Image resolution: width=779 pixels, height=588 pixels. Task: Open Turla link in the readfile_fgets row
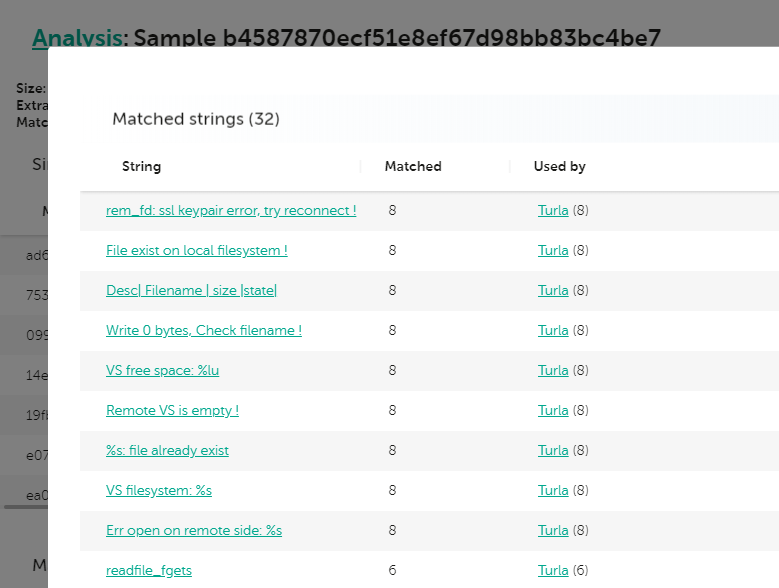[553, 571]
